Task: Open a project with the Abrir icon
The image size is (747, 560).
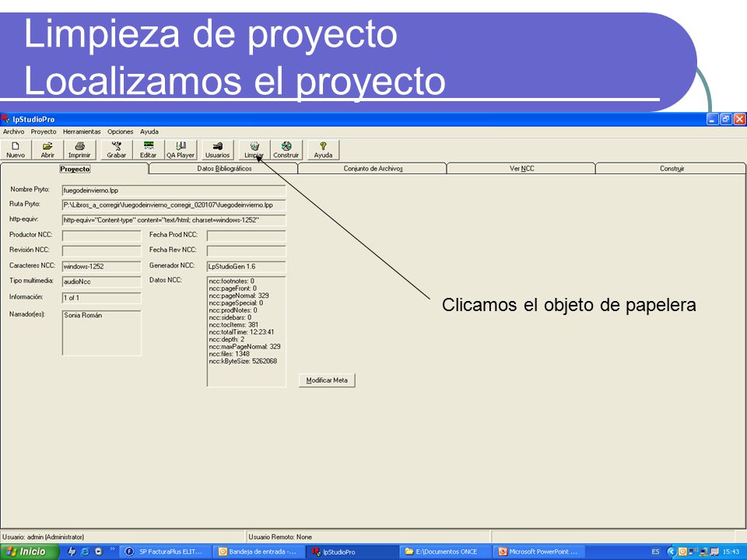Action: coord(47,150)
